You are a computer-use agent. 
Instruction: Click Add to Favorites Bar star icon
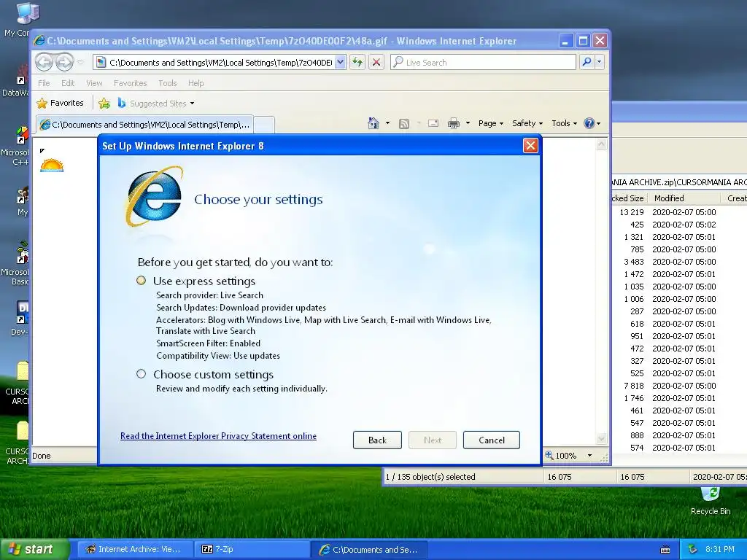click(x=104, y=103)
